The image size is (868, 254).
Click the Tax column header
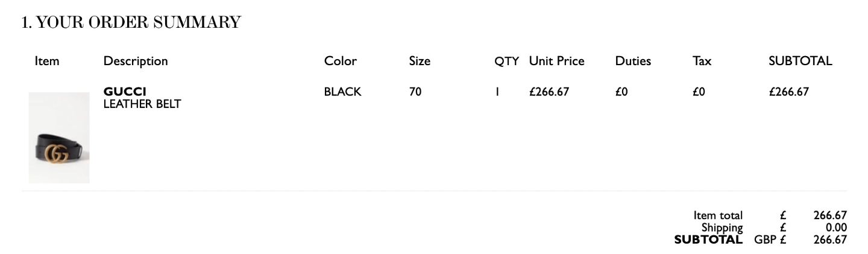pos(702,61)
